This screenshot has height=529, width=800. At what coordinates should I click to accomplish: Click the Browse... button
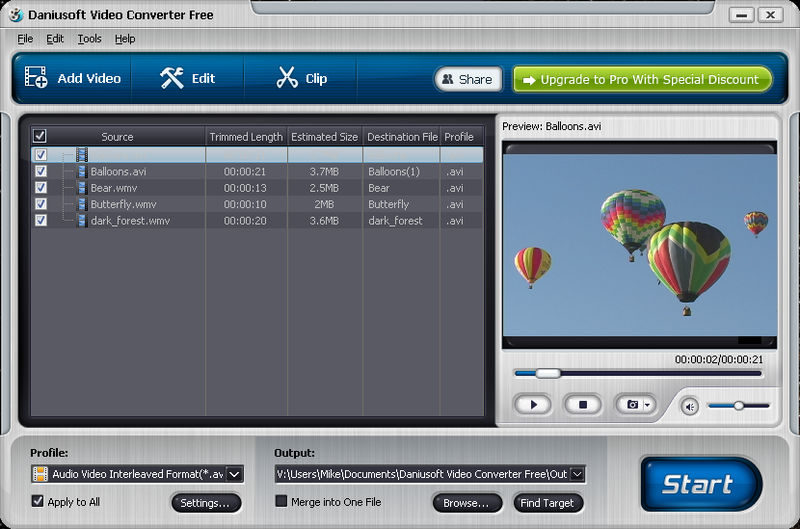[x=466, y=503]
